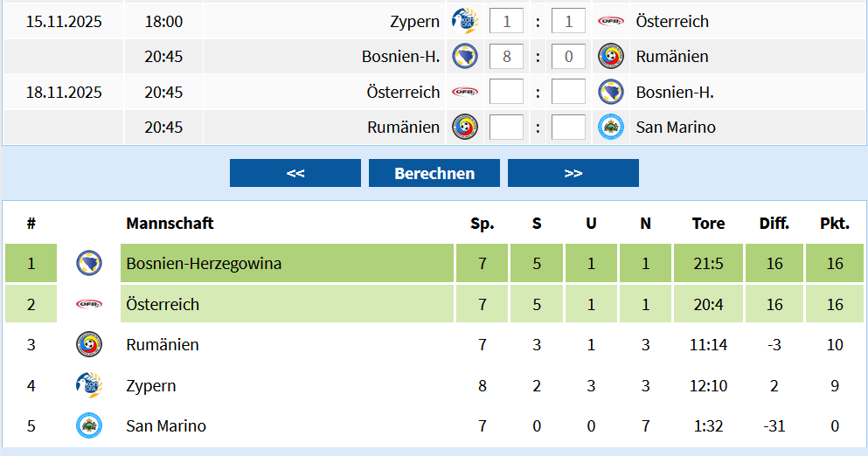
Task: Select Österreich team name in standings table
Action: coord(163,304)
